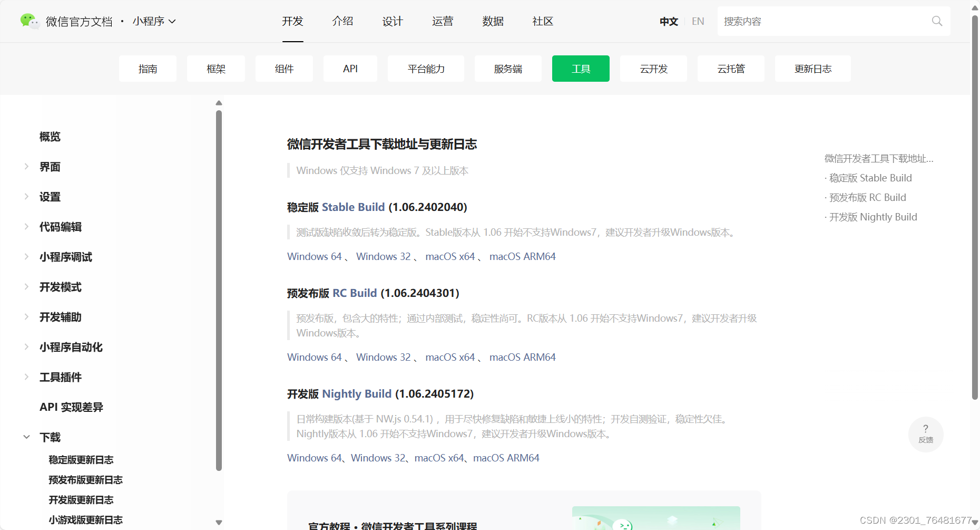980x530 pixels.
Task: Download Stable Build macOS ARM64
Action: click(523, 256)
